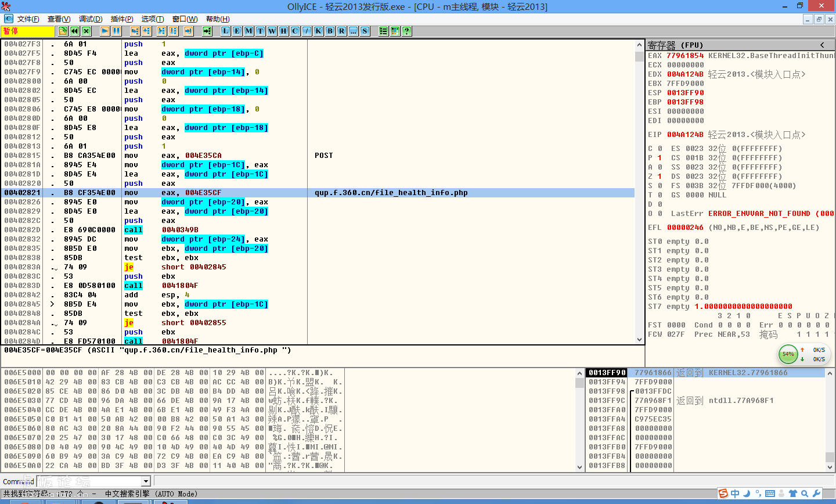Open Executable modules with E button
Image resolution: width=836 pixels, height=504 pixels.
[237, 31]
